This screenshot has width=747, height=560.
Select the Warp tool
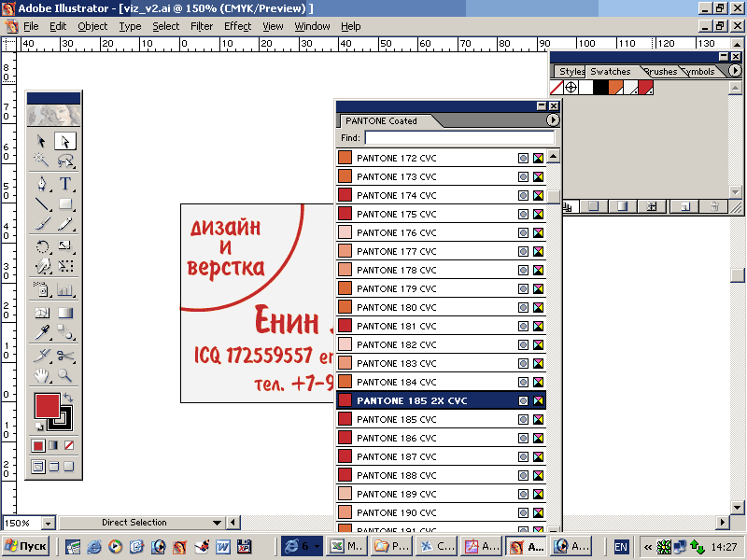pyautogui.click(x=41, y=266)
